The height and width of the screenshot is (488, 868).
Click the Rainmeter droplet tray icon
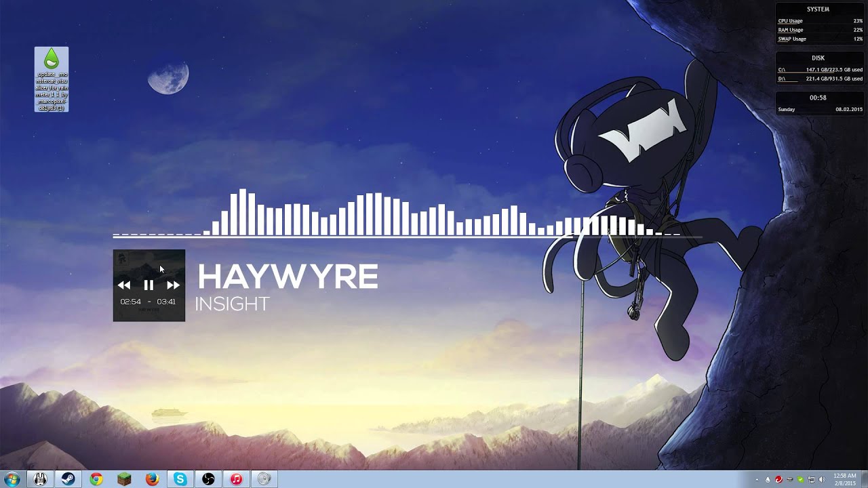click(768, 480)
